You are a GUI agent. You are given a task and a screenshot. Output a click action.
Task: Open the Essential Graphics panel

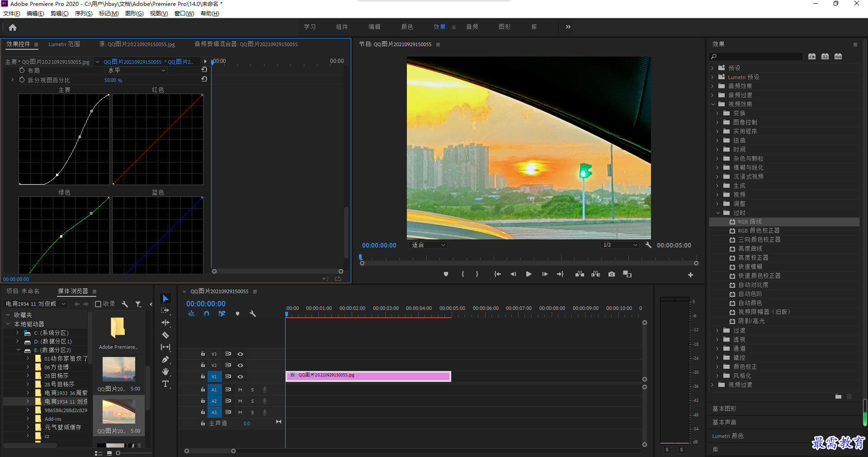[x=724, y=409]
